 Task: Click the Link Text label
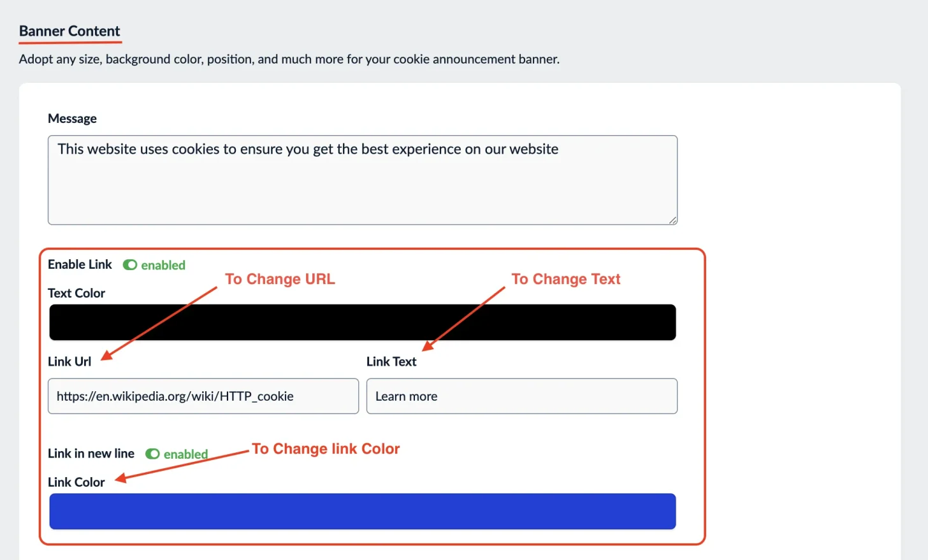[391, 361]
